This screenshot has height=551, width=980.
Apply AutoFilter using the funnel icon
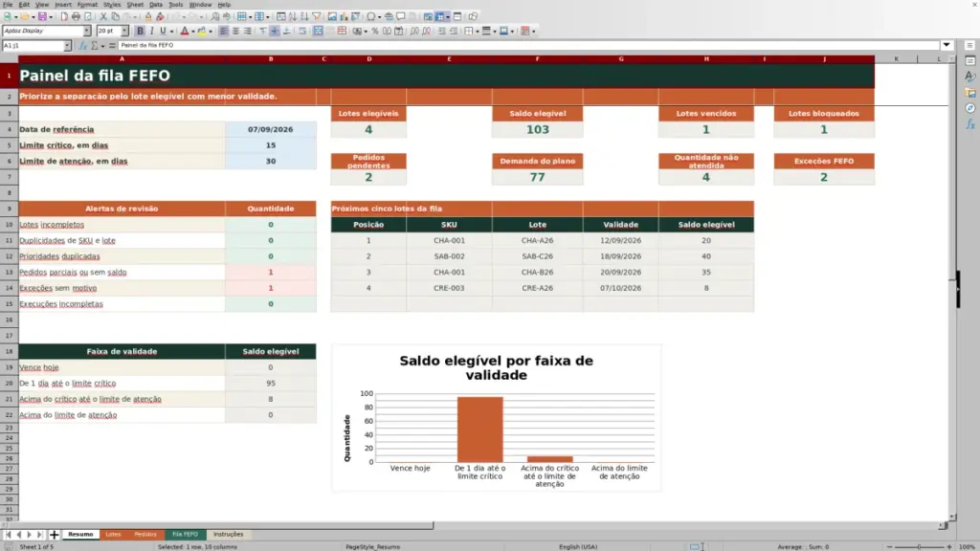pyautogui.click(x=316, y=17)
